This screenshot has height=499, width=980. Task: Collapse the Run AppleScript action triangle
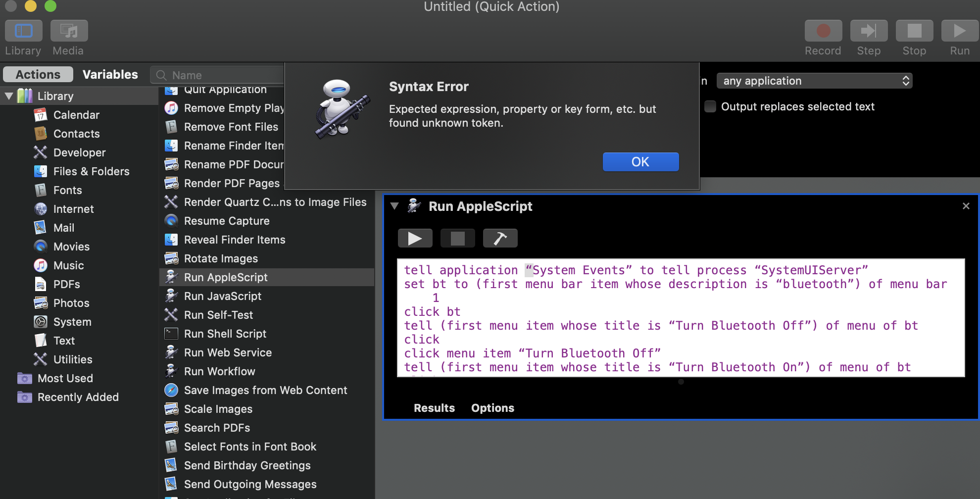coord(394,206)
